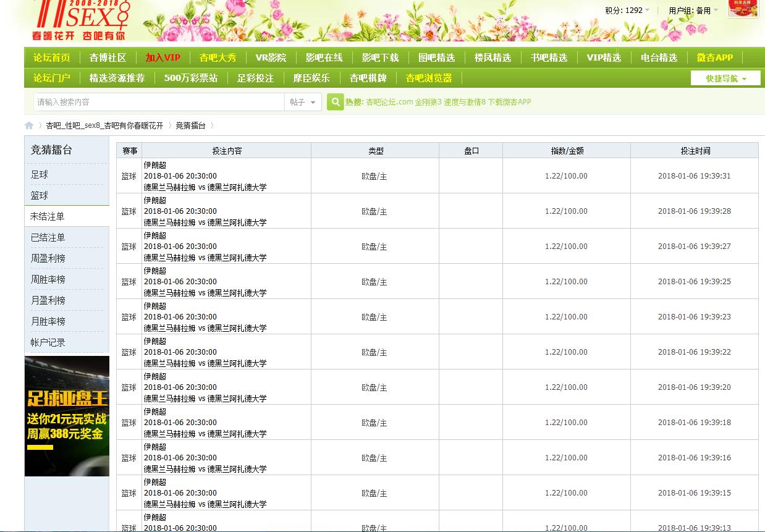Click the site logo in the header

(82, 20)
